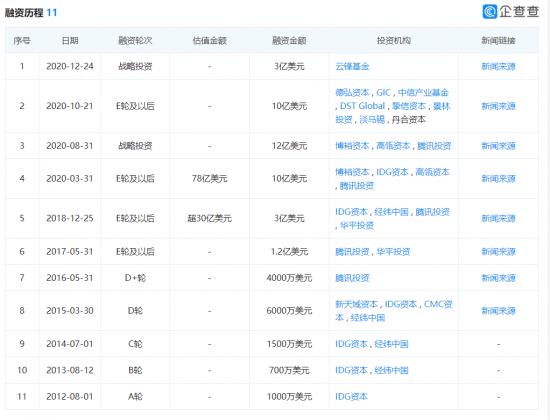
Task: Select the date 2020-10-21 cell
Action: pos(70,106)
